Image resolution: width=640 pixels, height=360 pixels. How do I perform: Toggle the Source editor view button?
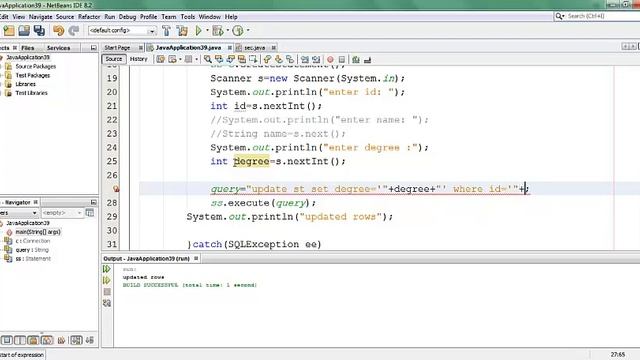(x=114, y=59)
